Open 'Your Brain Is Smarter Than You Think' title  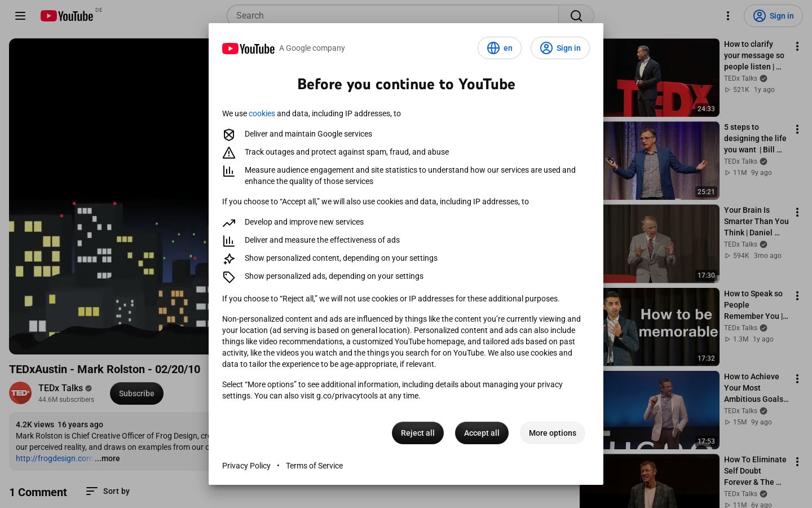pos(756,221)
